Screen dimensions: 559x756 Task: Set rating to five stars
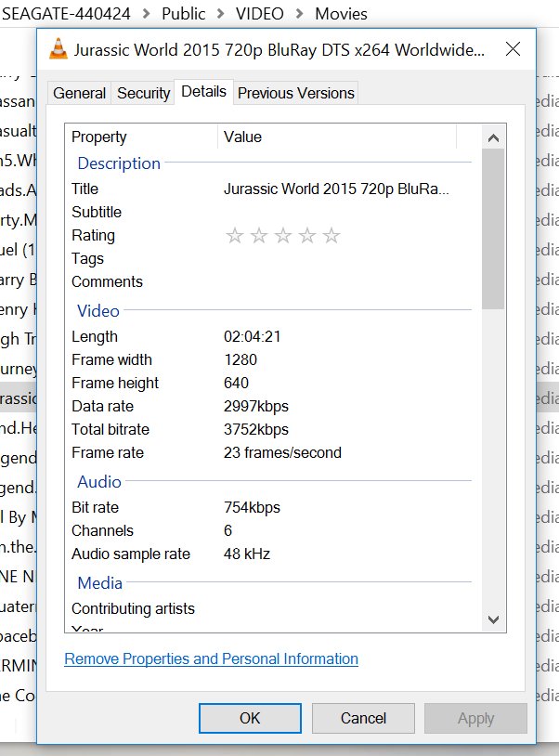331,236
